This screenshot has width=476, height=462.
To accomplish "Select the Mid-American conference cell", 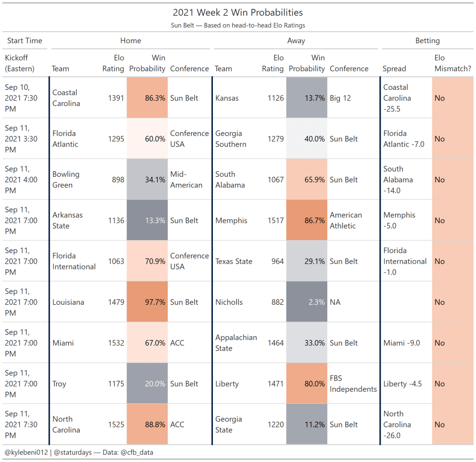I will 186,180.
